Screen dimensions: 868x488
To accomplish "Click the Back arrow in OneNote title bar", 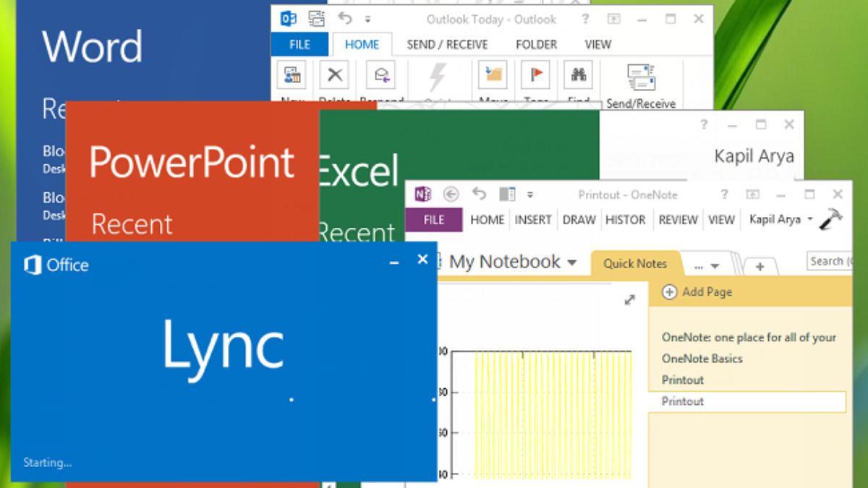I will 451,194.
